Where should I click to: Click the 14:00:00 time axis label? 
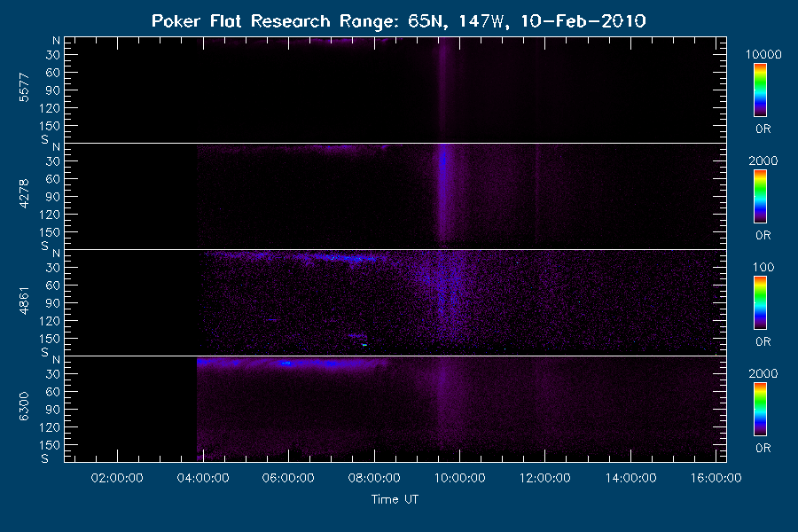tap(630, 478)
